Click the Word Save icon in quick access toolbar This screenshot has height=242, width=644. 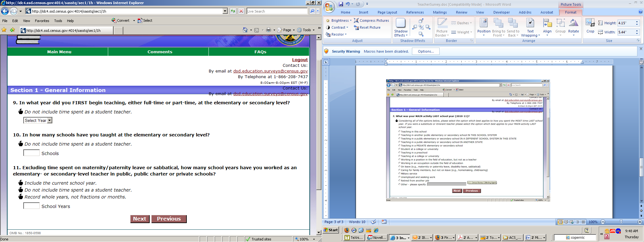[341, 4]
